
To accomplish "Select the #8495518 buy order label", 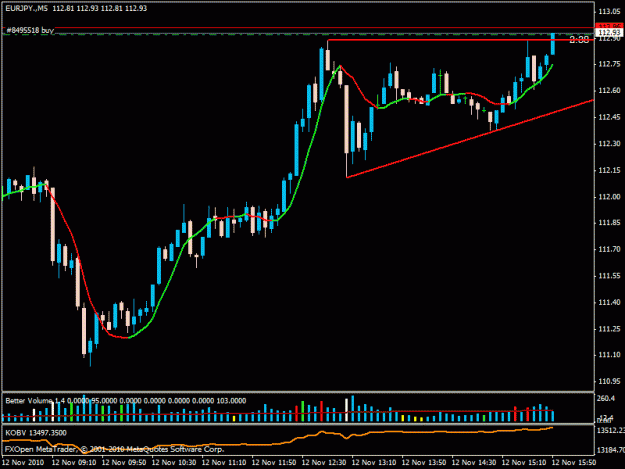I will pos(30,30).
